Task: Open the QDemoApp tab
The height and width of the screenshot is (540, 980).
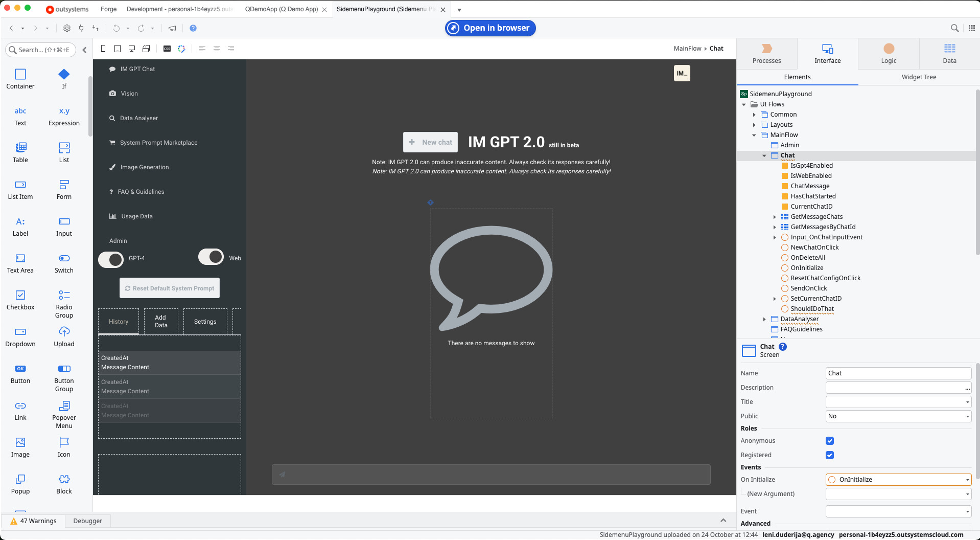Action: [282, 9]
